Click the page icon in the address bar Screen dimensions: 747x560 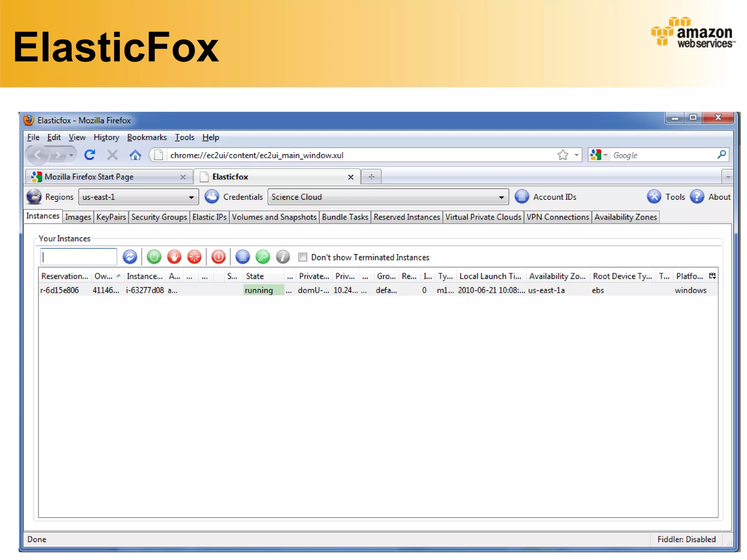(x=158, y=155)
